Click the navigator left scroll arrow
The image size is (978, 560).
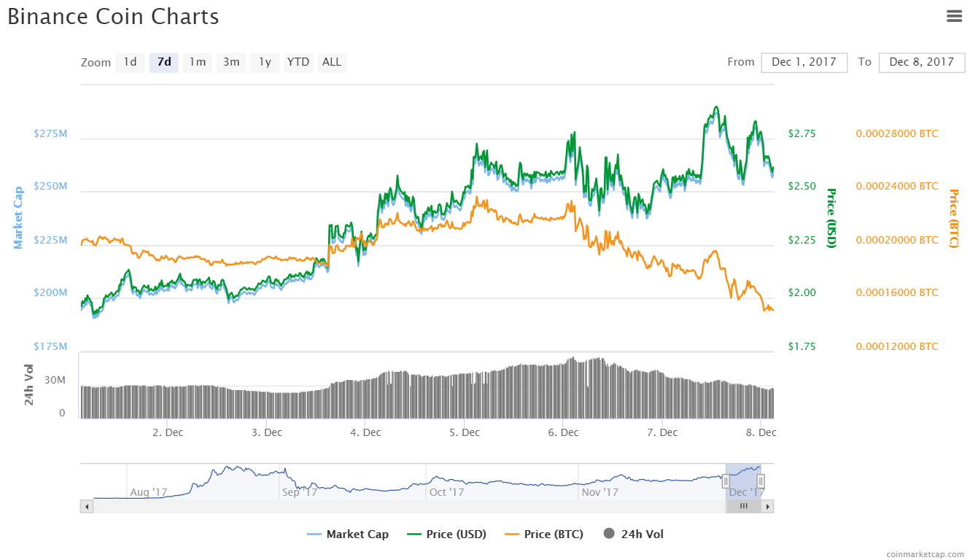click(87, 506)
